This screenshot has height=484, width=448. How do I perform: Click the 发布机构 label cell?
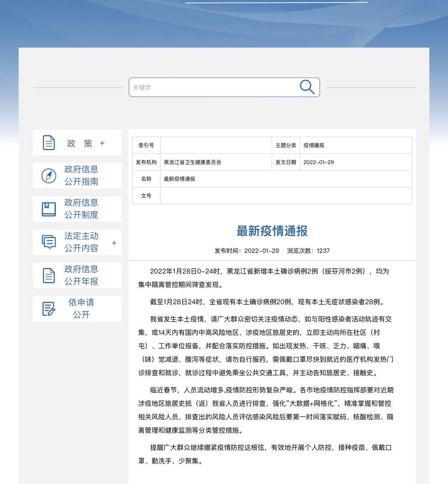[146, 162]
